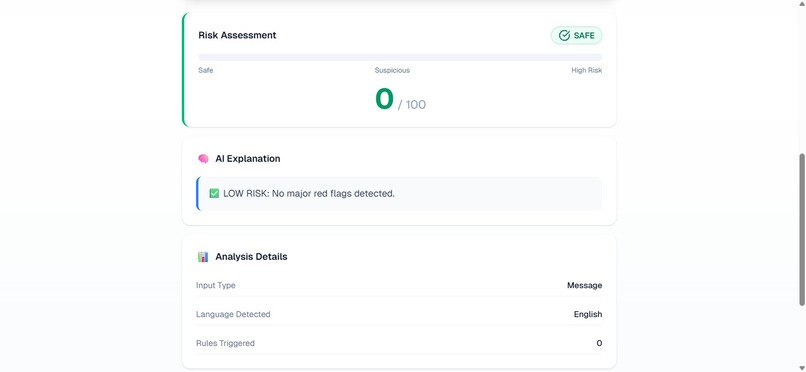
Task: Click the Risk Assessment heading
Action: [x=237, y=35]
